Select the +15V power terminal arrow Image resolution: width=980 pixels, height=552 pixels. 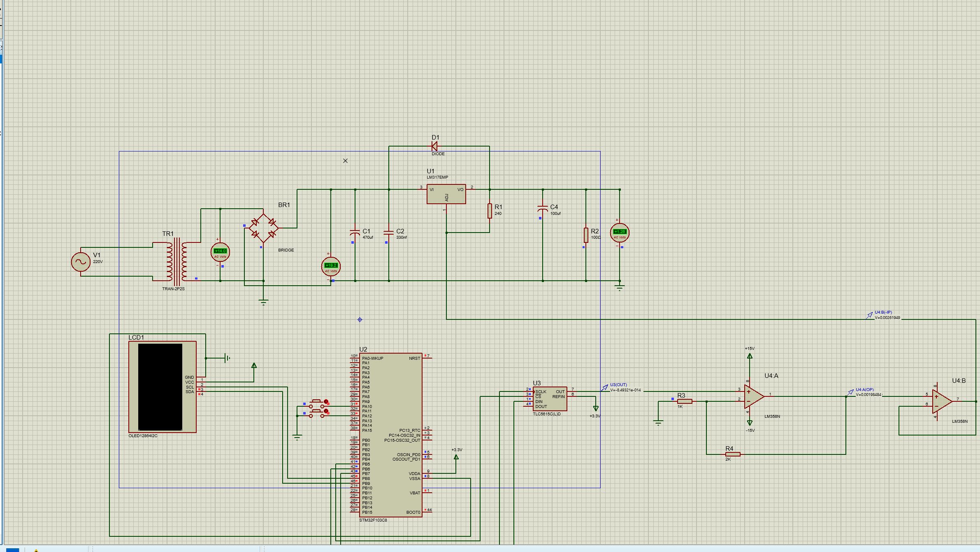coord(750,356)
